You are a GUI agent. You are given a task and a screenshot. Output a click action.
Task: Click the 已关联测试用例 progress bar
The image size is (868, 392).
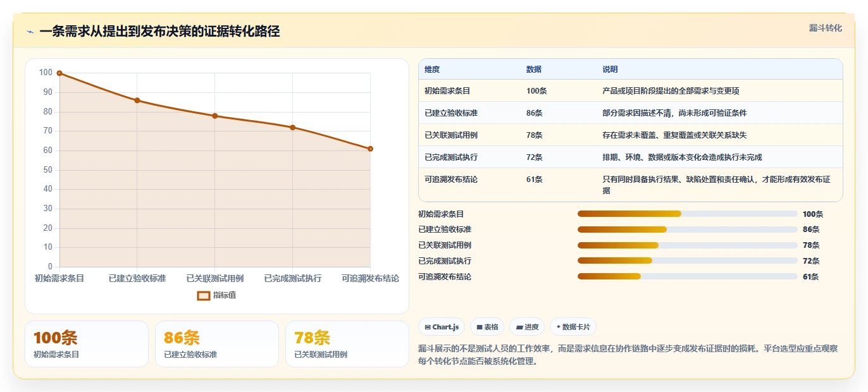click(x=687, y=245)
